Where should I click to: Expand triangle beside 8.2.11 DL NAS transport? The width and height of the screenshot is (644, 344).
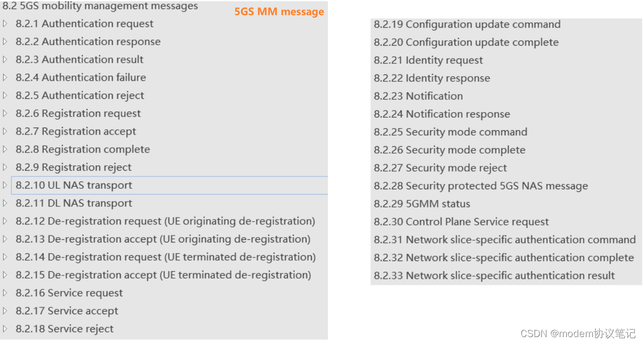pos(5,203)
